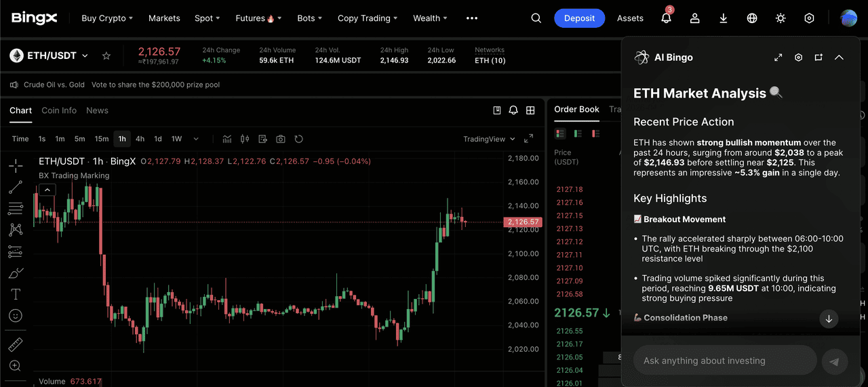Open chart indicators icon
Image resolution: width=868 pixels, height=387 pixels.
pyautogui.click(x=227, y=139)
